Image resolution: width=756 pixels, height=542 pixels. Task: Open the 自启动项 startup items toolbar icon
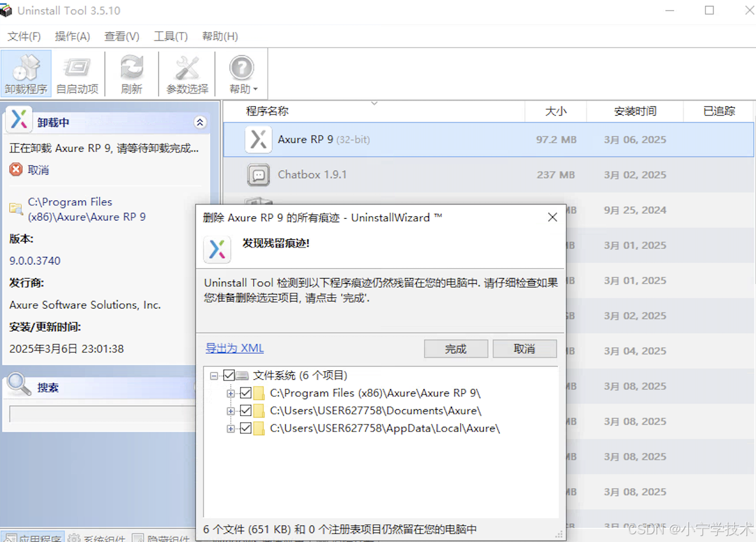point(77,68)
